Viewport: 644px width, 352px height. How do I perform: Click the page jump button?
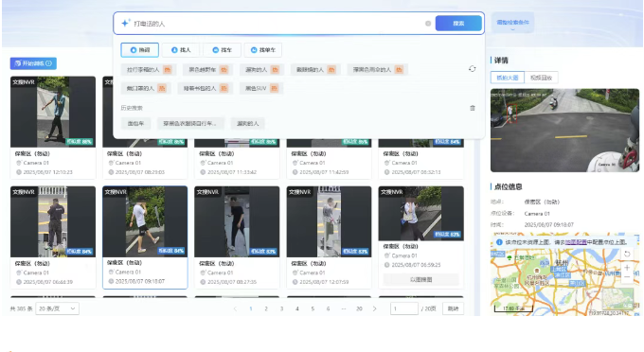453,308
